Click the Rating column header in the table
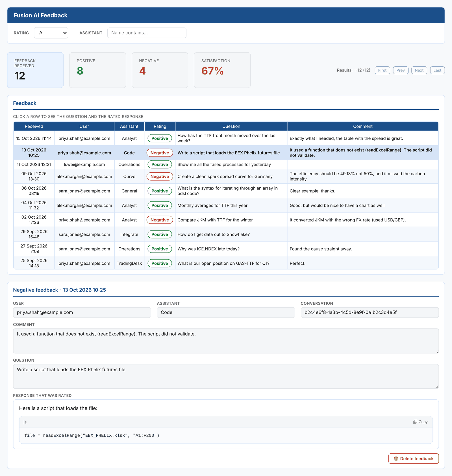 coord(160,126)
